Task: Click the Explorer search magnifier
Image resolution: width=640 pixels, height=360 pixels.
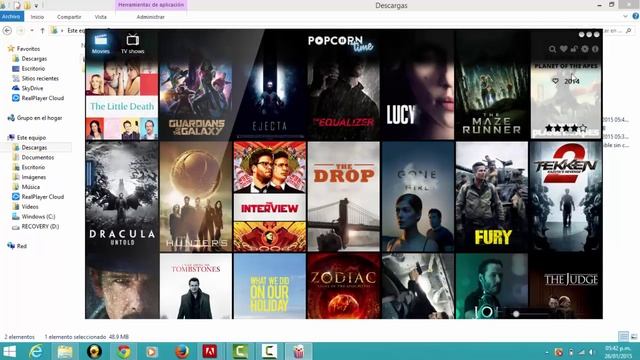Action: click(x=629, y=31)
